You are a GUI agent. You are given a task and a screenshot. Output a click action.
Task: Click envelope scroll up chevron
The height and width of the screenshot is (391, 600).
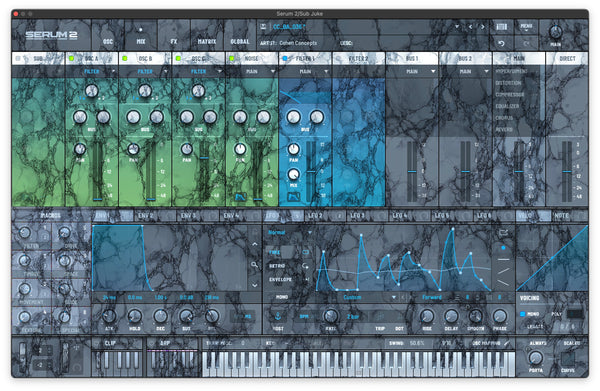(254, 244)
